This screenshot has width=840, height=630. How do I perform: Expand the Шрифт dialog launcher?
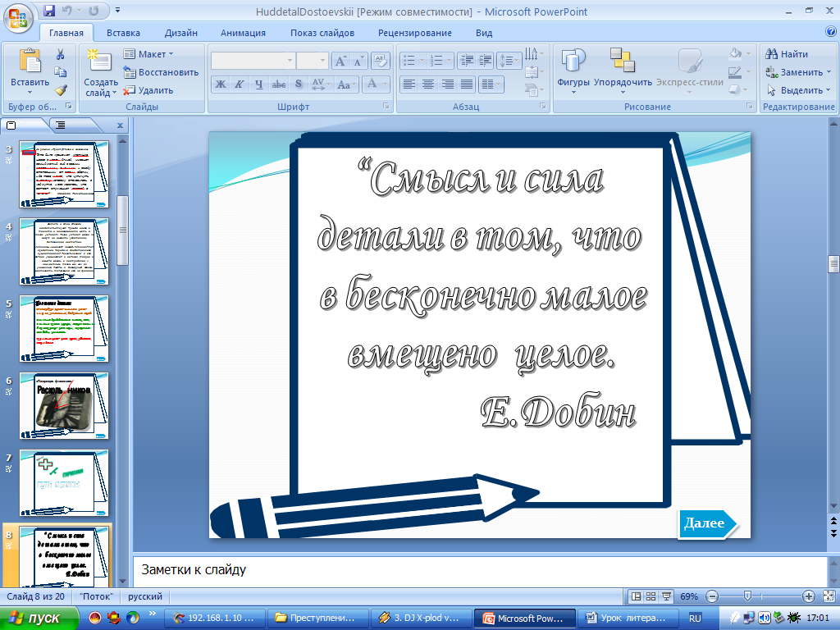click(x=386, y=106)
